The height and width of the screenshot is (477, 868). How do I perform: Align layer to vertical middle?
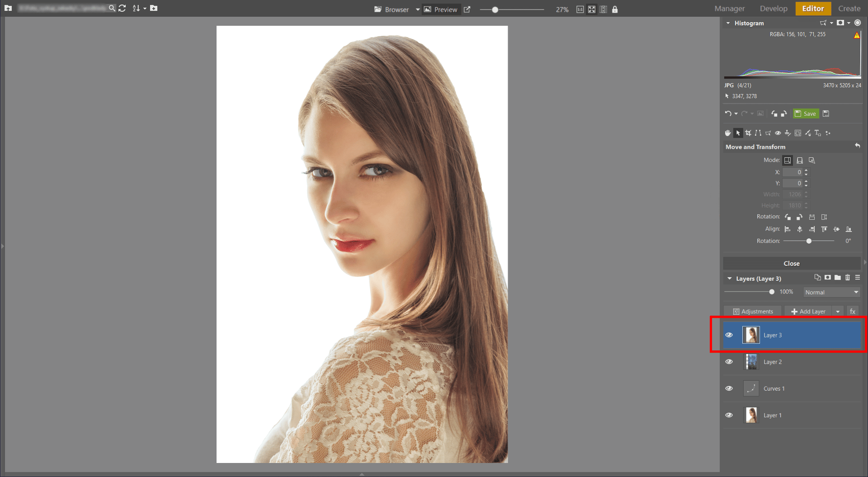tap(836, 229)
